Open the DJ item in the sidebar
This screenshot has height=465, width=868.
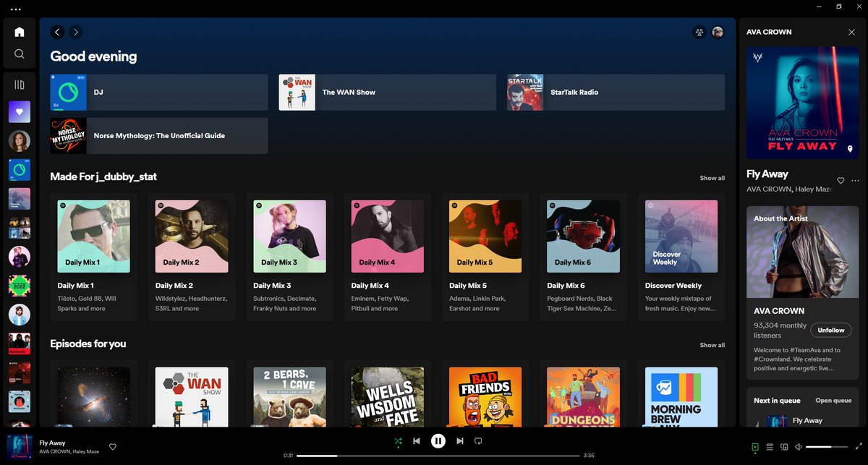point(20,170)
